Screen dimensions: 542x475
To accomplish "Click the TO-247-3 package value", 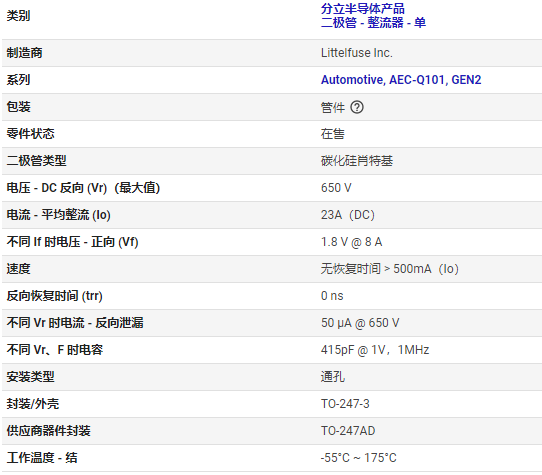I will [x=345, y=403].
